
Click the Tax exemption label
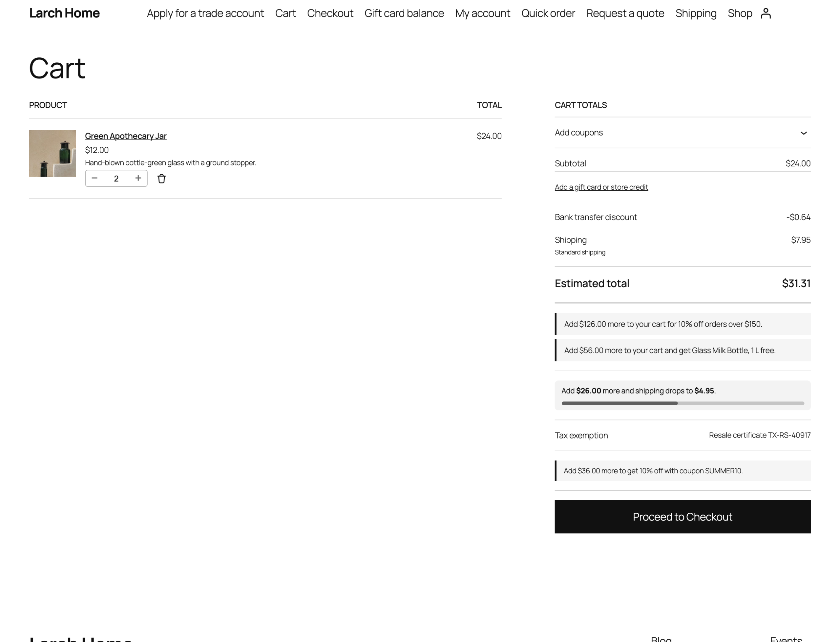(x=581, y=436)
